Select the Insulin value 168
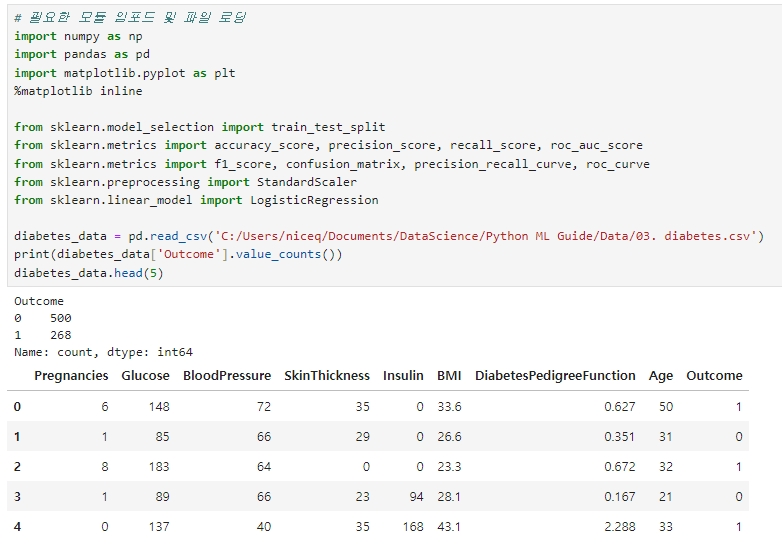This screenshot has height=549, width=782. click(x=413, y=527)
